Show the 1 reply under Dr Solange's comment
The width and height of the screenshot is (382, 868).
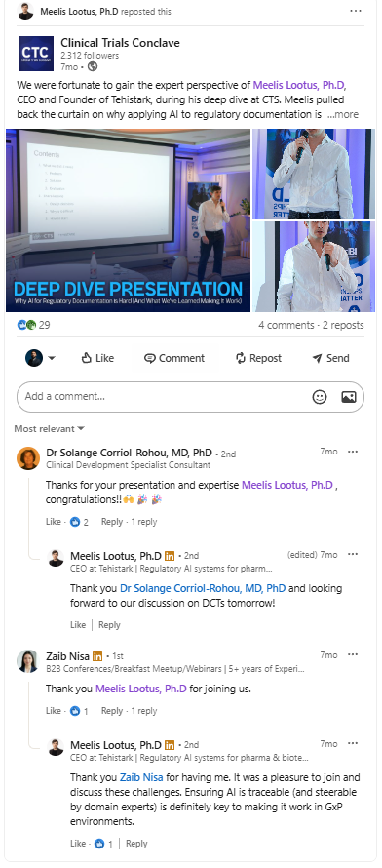click(x=143, y=522)
